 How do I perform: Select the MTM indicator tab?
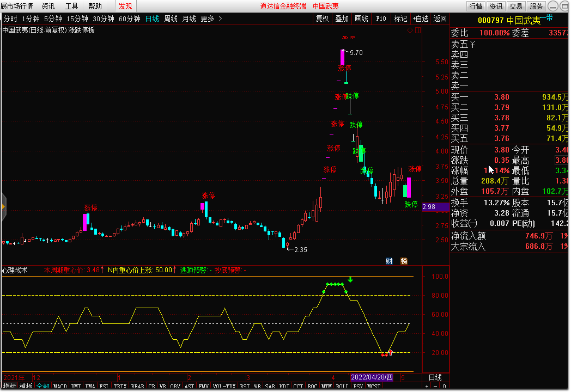coord(327,386)
